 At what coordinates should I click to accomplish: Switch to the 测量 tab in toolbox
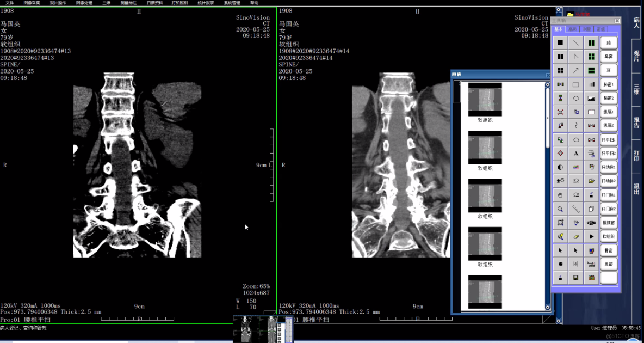pos(587,29)
